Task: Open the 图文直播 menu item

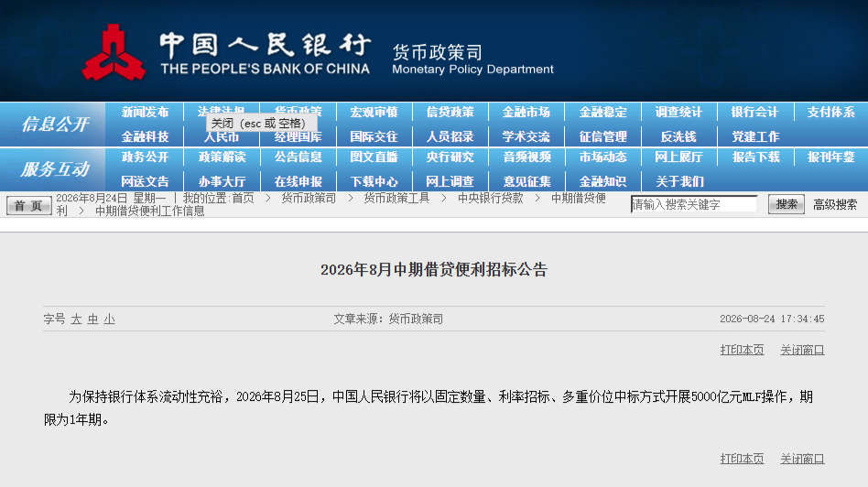Action: (x=374, y=157)
